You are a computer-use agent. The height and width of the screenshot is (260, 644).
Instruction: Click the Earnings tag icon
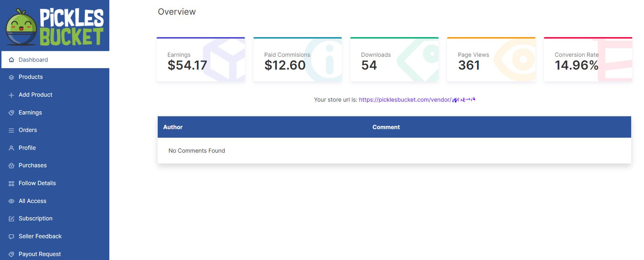pos(11,113)
